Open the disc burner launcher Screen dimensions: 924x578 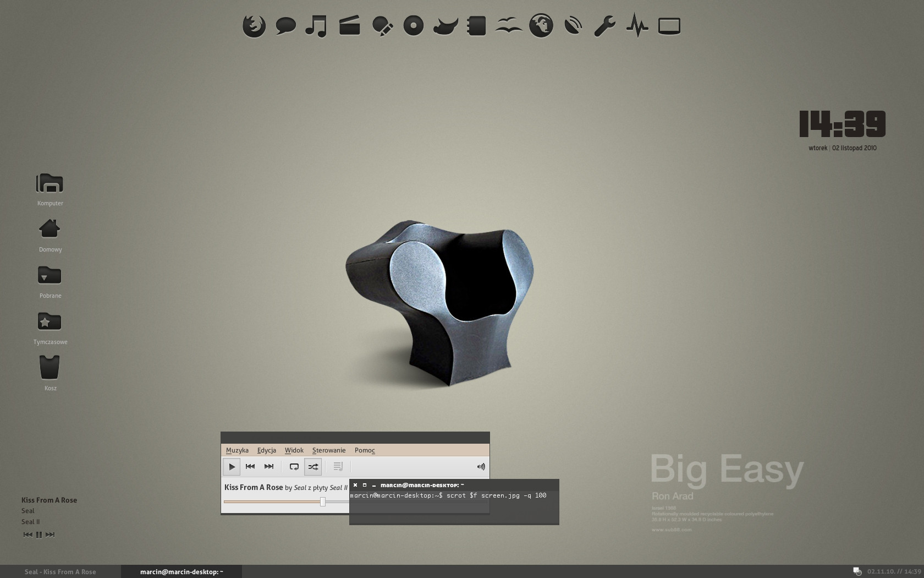413,26
